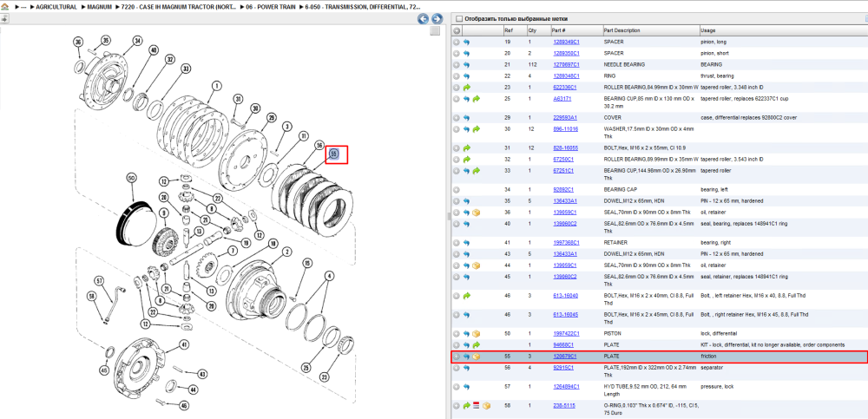Open part number 1997368C1 link
The image size is (868, 419).
pos(566,242)
